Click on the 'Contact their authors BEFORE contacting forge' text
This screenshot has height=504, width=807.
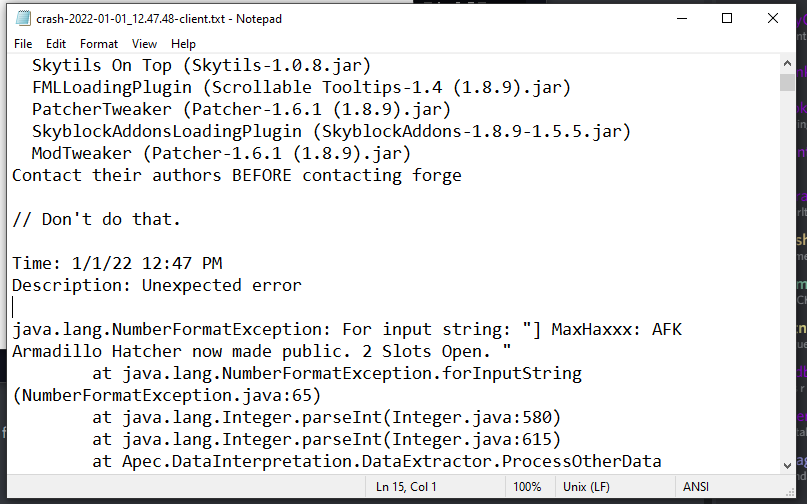click(x=237, y=176)
